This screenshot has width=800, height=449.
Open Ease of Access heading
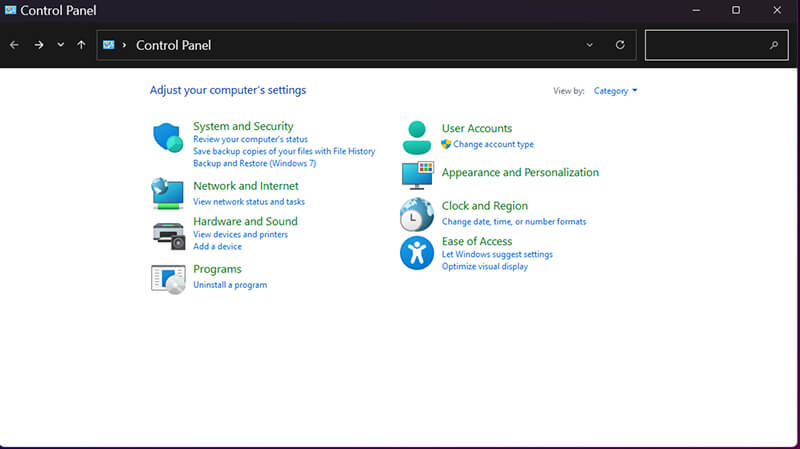pos(477,241)
